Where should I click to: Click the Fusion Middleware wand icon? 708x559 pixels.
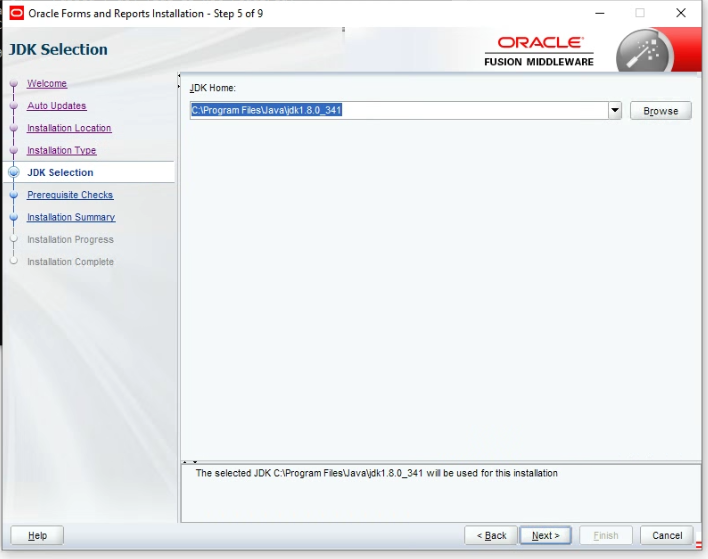click(x=645, y=53)
